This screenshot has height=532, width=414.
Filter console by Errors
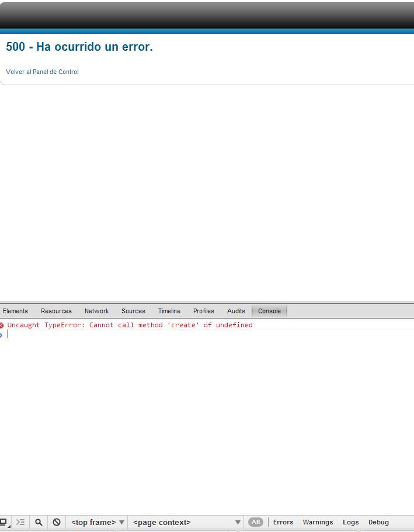283,522
